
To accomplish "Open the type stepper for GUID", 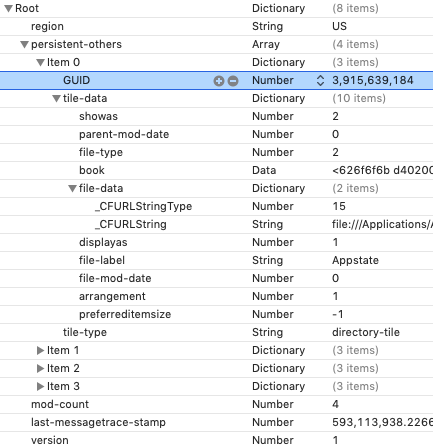I will point(320,80).
